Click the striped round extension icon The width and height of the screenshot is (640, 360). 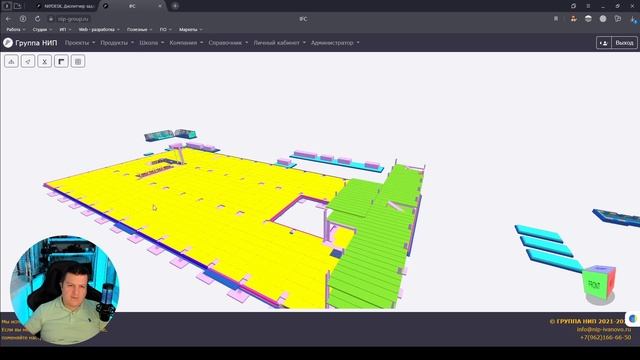588,19
